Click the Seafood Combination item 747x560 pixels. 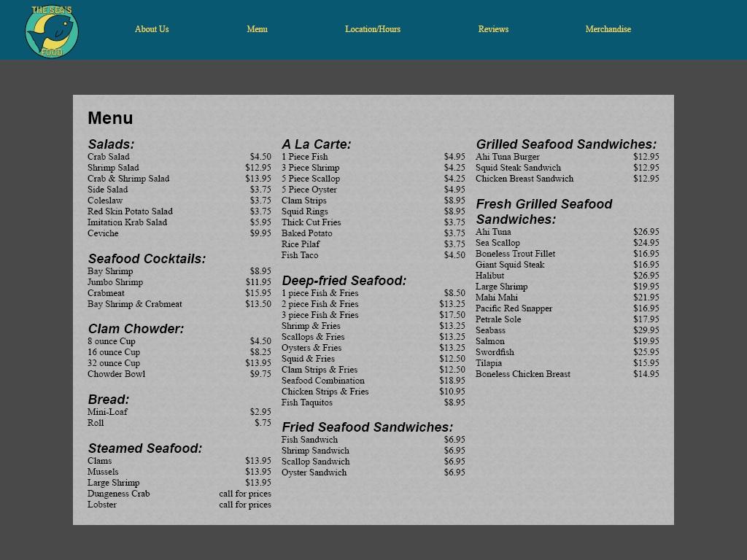pyautogui.click(x=322, y=381)
